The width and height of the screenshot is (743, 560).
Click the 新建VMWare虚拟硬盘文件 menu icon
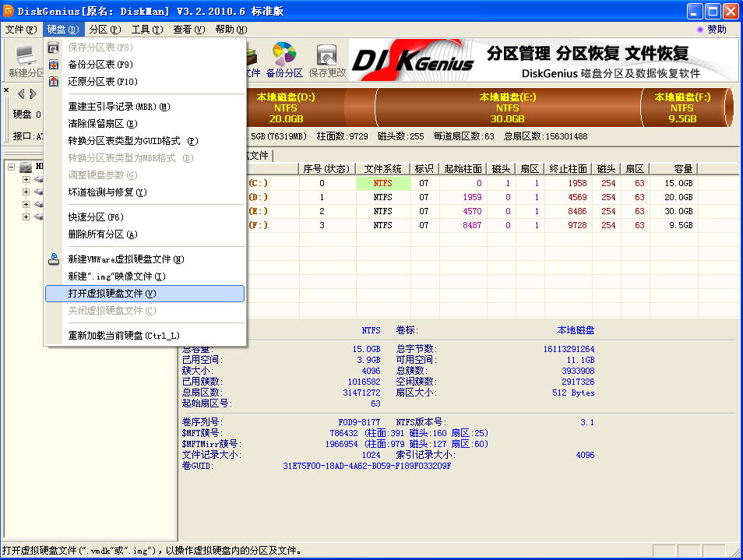point(54,259)
